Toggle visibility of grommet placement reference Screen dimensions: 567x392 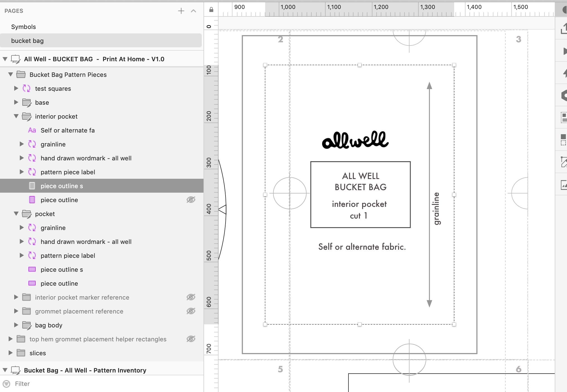click(x=191, y=311)
